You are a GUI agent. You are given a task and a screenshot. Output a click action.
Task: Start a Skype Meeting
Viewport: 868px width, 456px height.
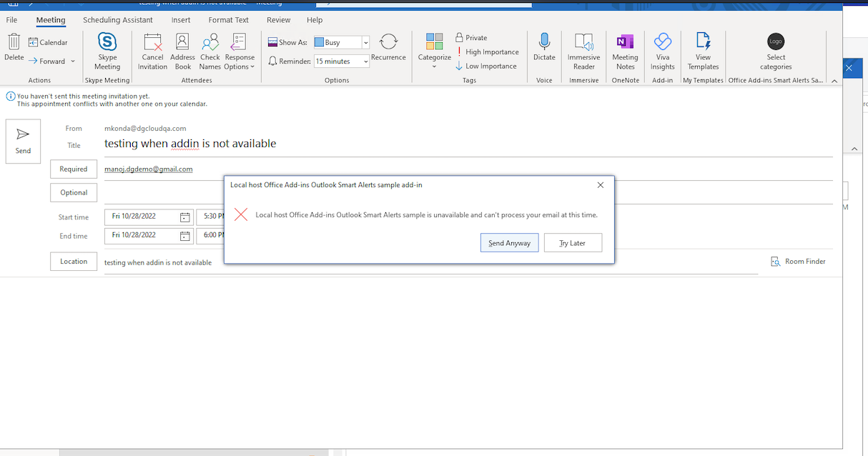point(107,50)
